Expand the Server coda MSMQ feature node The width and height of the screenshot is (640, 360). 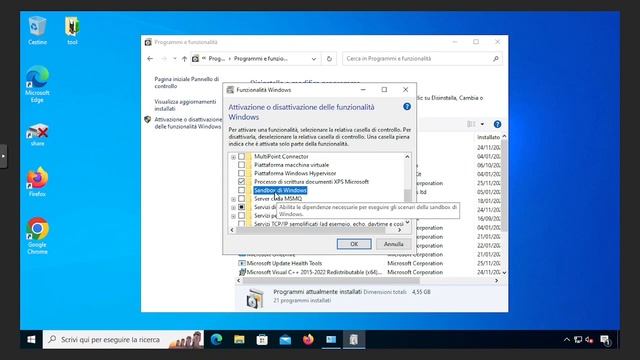coord(233,199)
